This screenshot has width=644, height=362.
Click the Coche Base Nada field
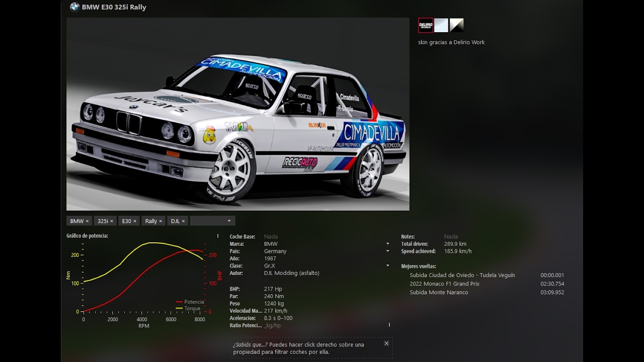[x=271, y=236]
